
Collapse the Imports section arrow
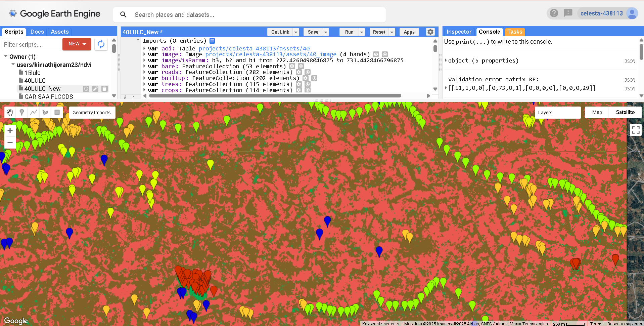pyautogui.click(x=138, y=40)
